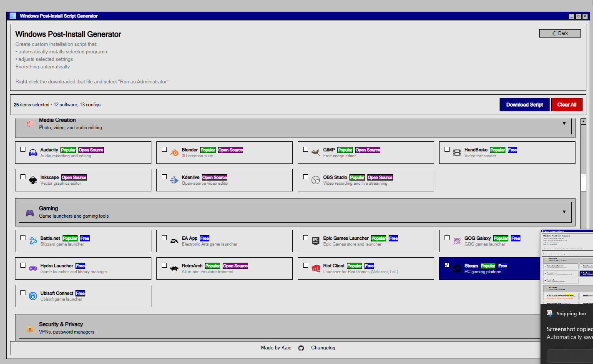Click the Snipping Tool notification icon
Screen dimensions: 593x364
coord(550,314)
